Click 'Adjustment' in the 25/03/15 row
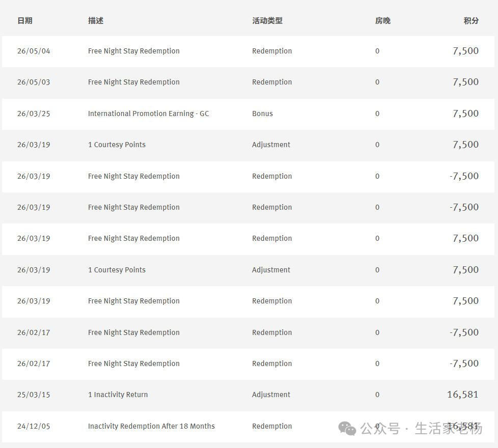Image resolution: width=498 pixels, height=448 pixels. point(271,395)
